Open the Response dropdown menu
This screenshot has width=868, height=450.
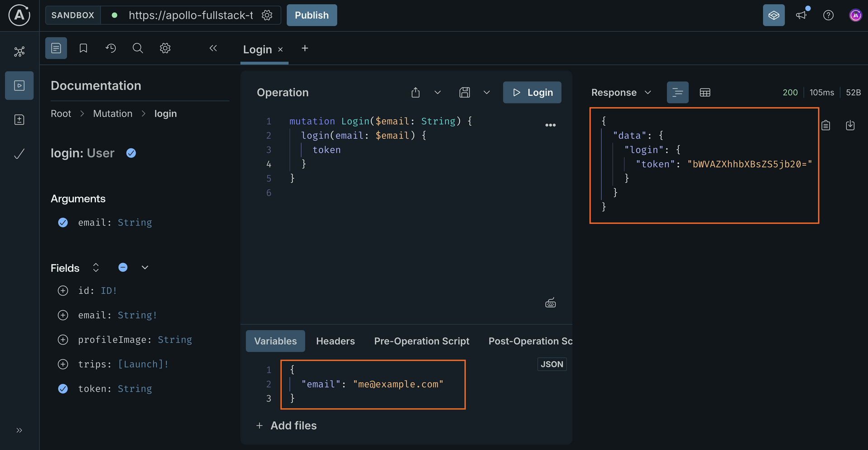[621, 93]
